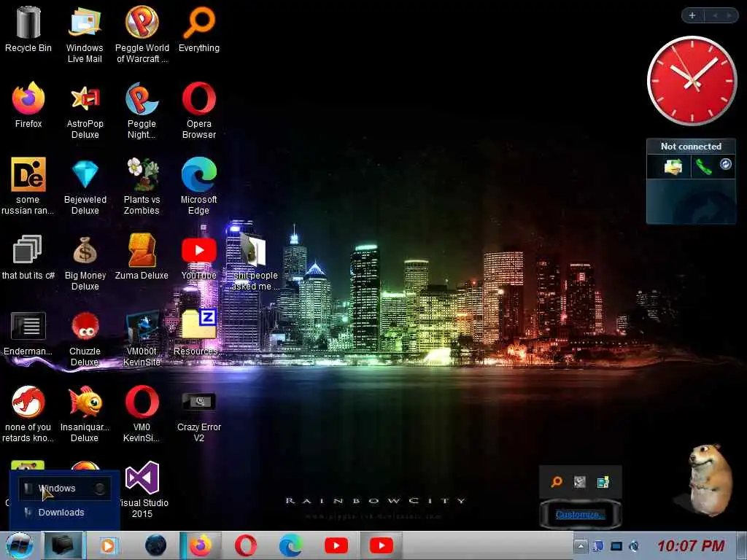Screen dimensions: 747x560
Task: Expand the hidden tray icons arrow
Action: pyautogui.click(x=581, y=546)
